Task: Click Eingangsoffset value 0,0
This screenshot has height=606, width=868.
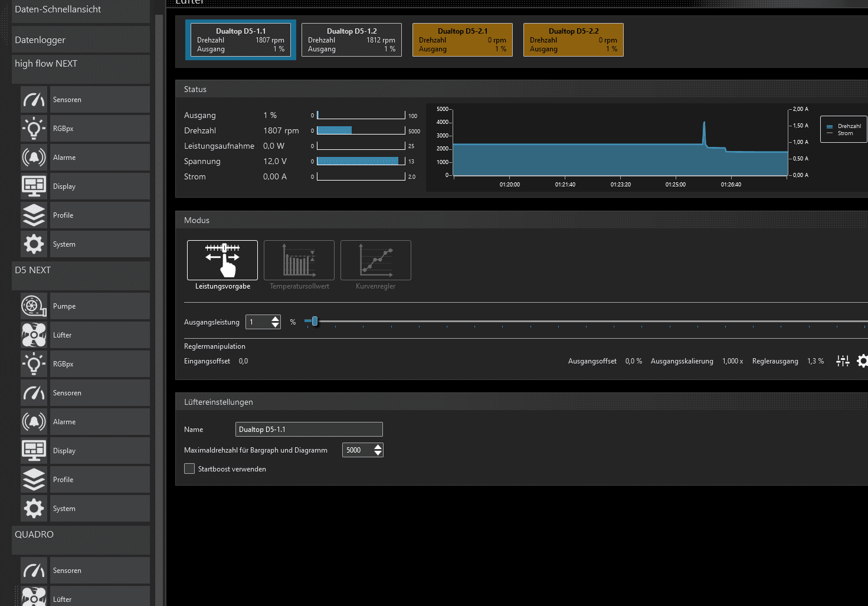Action: pyautogui.click(x=243, y=361)
